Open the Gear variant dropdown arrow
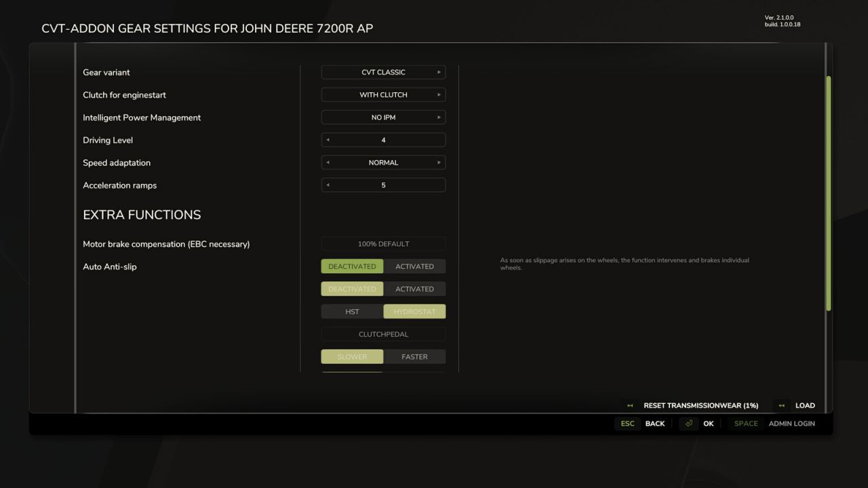868x488 pixels. [x=439, y=72]
